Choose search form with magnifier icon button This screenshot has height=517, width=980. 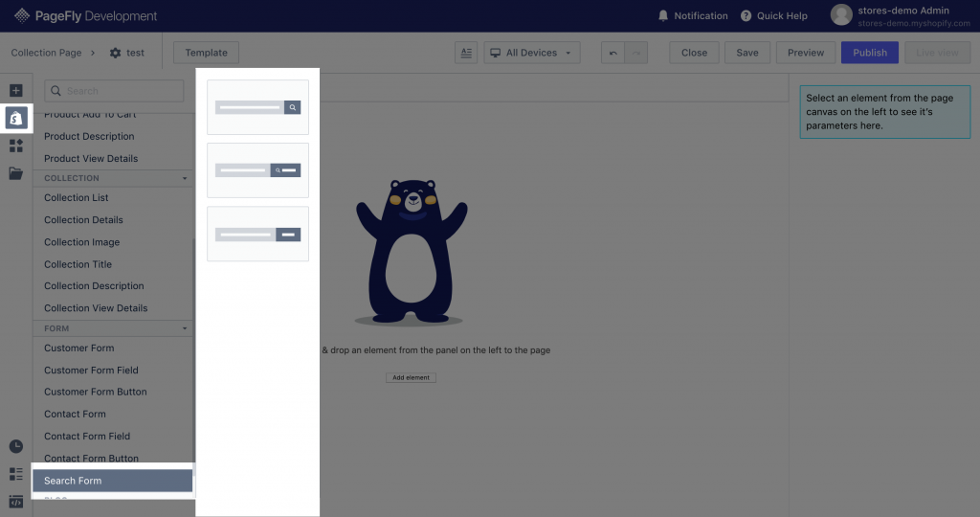click(257, 107)
